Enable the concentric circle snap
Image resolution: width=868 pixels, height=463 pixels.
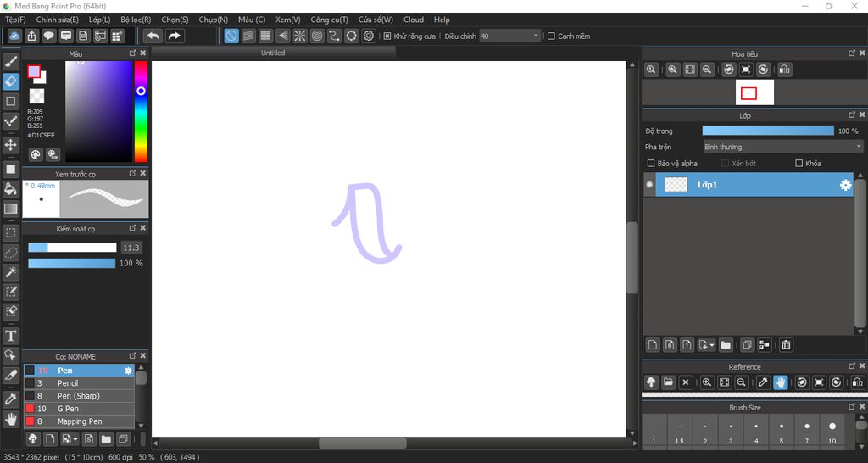point(317,36)
